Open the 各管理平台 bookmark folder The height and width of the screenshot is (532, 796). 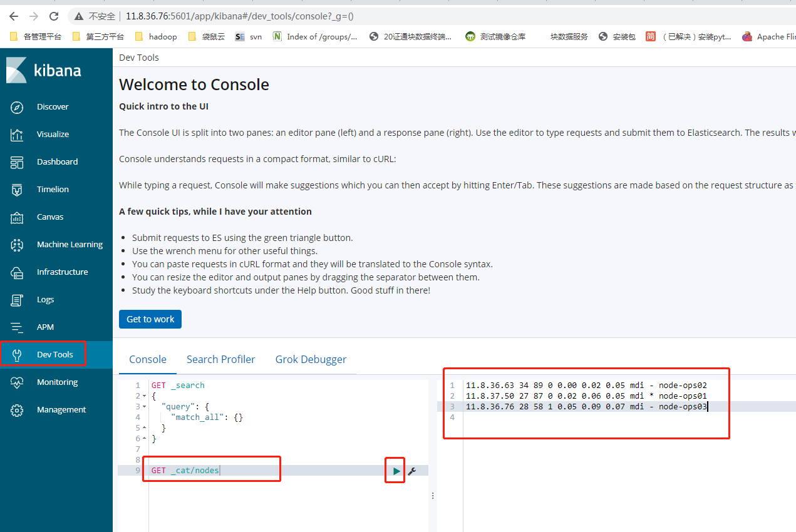point(36,37)
